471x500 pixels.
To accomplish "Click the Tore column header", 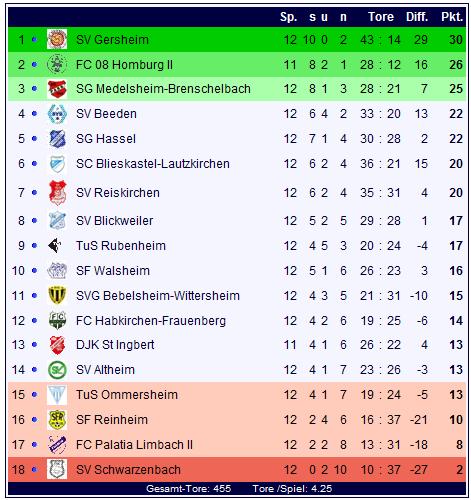I will click(381, 17).
